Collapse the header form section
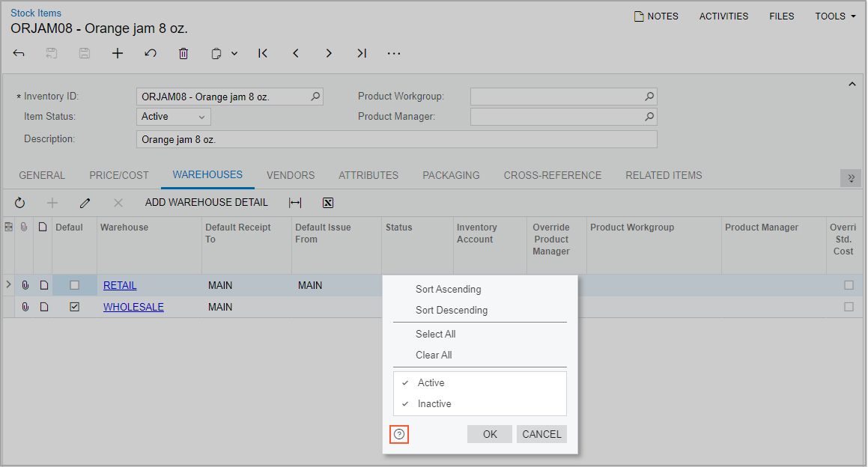The height and width of the screenshot is (467, 868). (852, 85)
